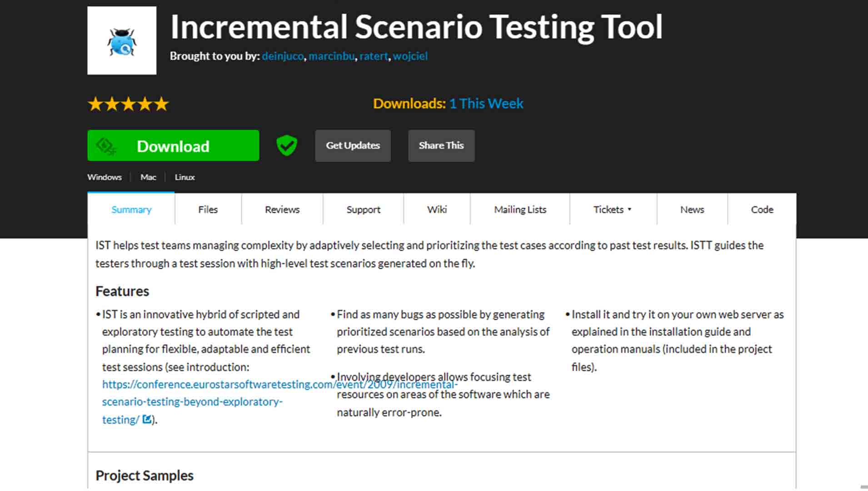The height and width of the screenshot is (491, 868).
Task: Switch to the Windows platform
Action: pos(105,177)
